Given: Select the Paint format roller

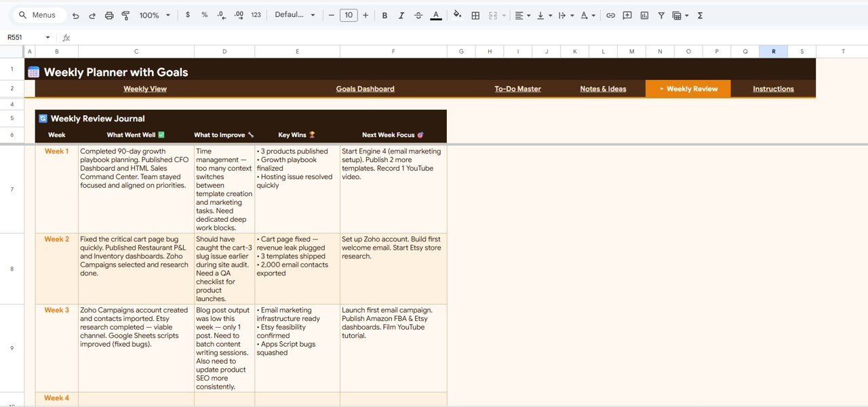Looking at the screenshot, I should (x=125, y=15).
